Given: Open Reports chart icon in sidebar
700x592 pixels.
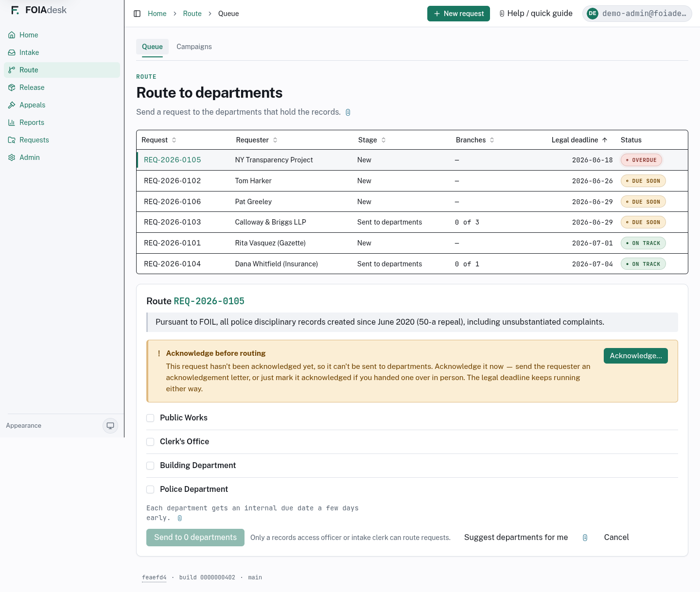Looking at the screenshot, I should point(12,122).
